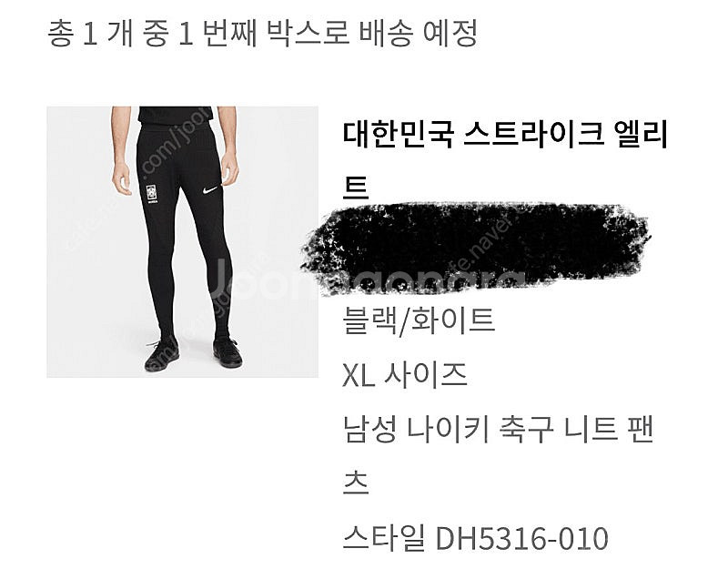The width and height of the screenshot is (728, 569).
Task: Open the black pants product thumbnail
Action: click(x=183, y=241)
